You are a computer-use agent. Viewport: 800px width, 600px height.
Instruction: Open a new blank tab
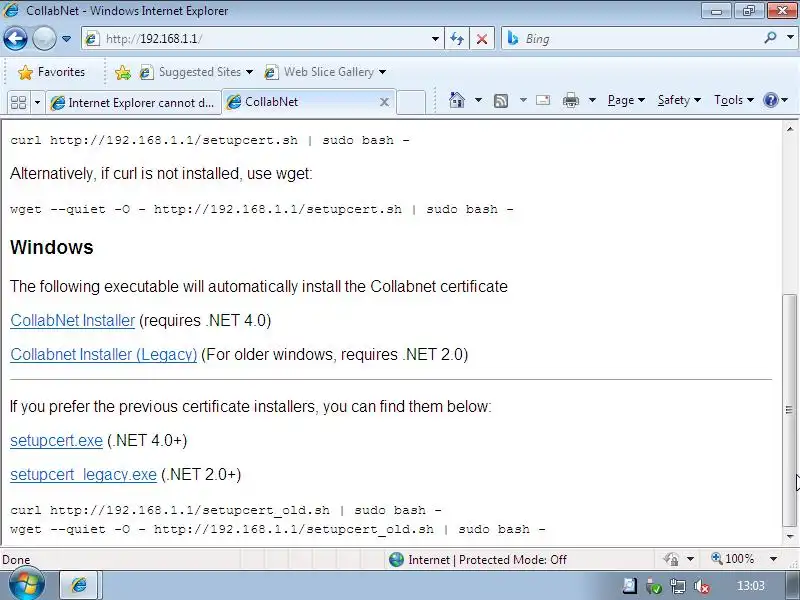pyautogui.click(x=411, y=102)
